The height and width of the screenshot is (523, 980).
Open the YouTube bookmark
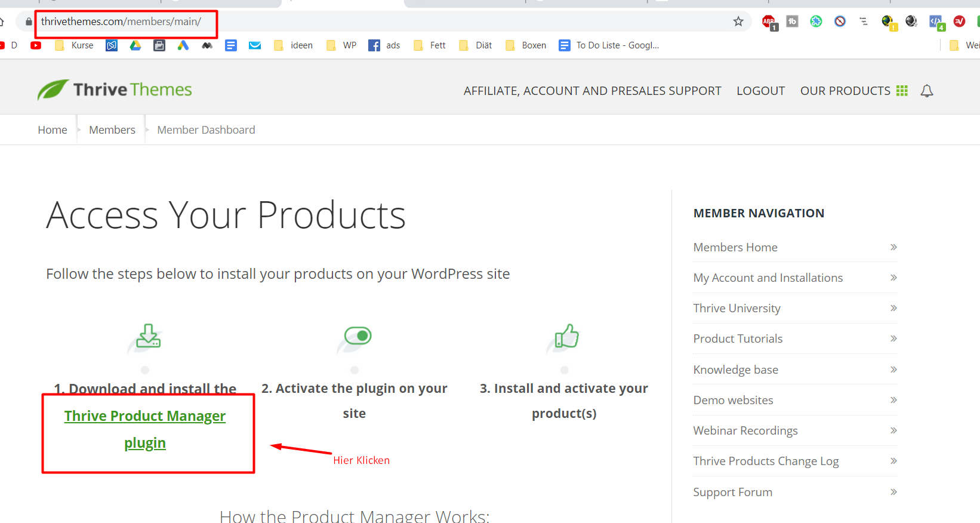[36, 45]
